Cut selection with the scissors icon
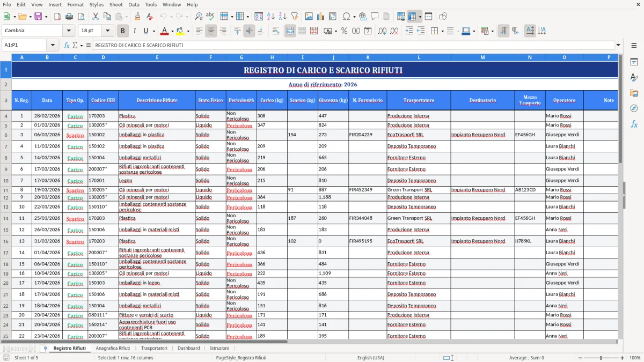 (x=96, y=17)
